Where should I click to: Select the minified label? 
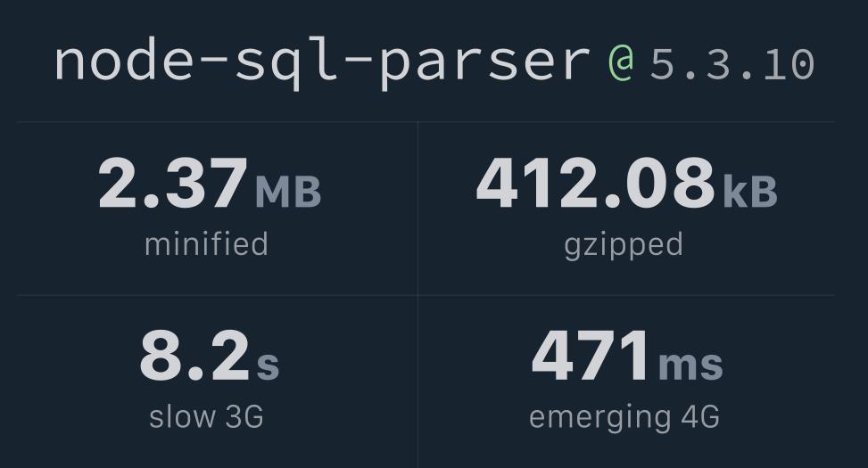[206, 244]
